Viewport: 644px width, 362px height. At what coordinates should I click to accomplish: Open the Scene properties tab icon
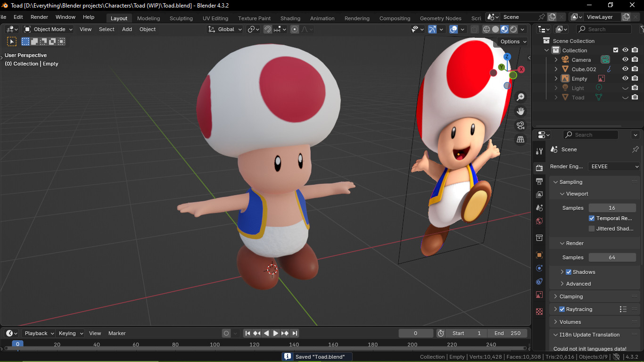[539, 208]
